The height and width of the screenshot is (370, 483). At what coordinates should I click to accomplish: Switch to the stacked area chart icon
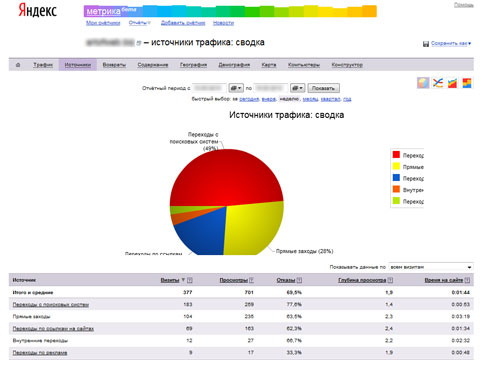click(x=452, y=83)
